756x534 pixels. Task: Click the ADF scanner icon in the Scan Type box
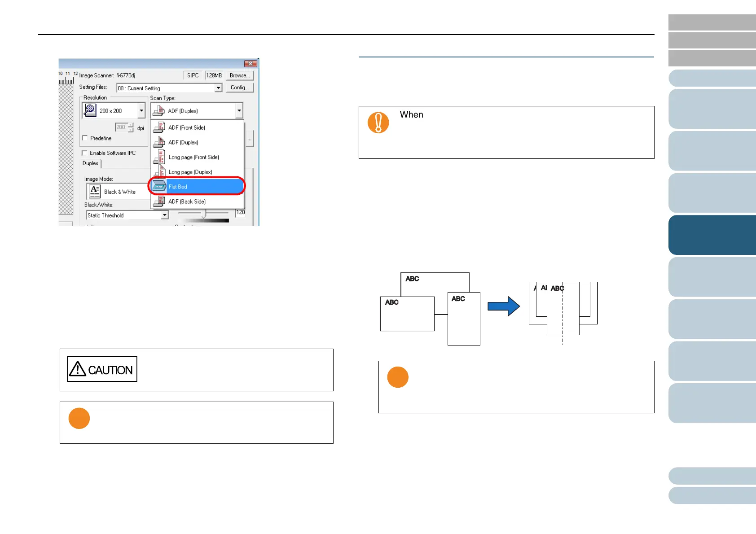coord(158,111)
